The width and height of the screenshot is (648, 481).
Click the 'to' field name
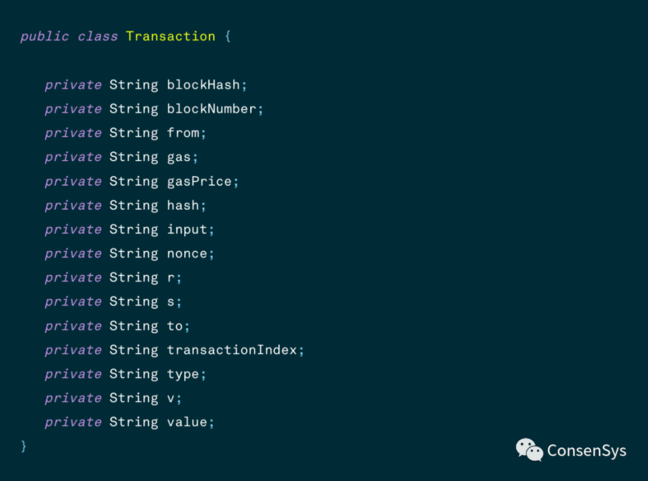click(x=175, y=326)
